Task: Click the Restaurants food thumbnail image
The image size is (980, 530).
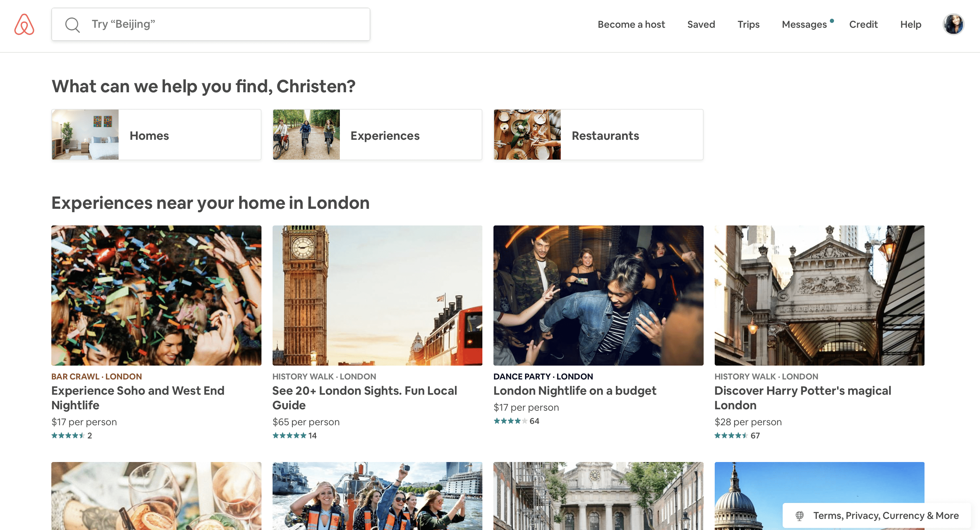Action: coord(527,135)
